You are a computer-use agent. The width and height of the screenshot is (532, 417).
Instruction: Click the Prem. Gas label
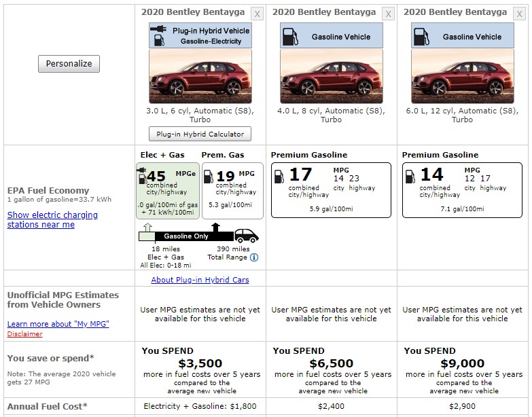click(x=223, y=155)
